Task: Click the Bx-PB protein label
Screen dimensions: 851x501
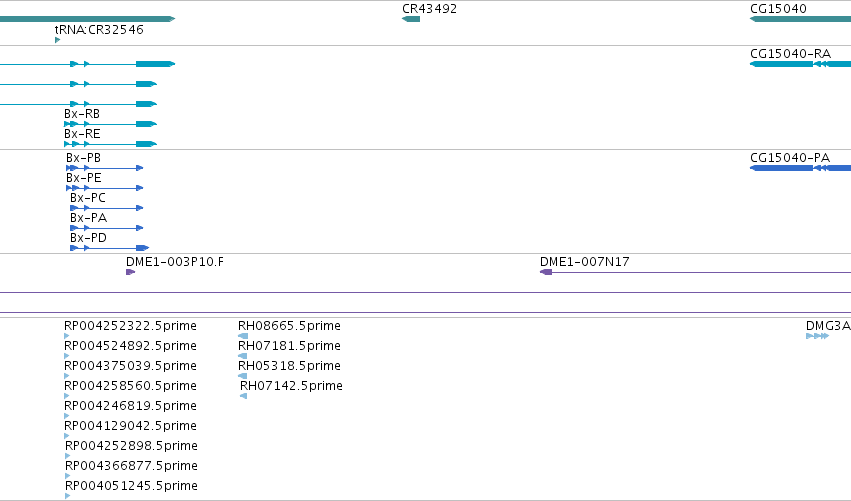Action: [84, 158]
